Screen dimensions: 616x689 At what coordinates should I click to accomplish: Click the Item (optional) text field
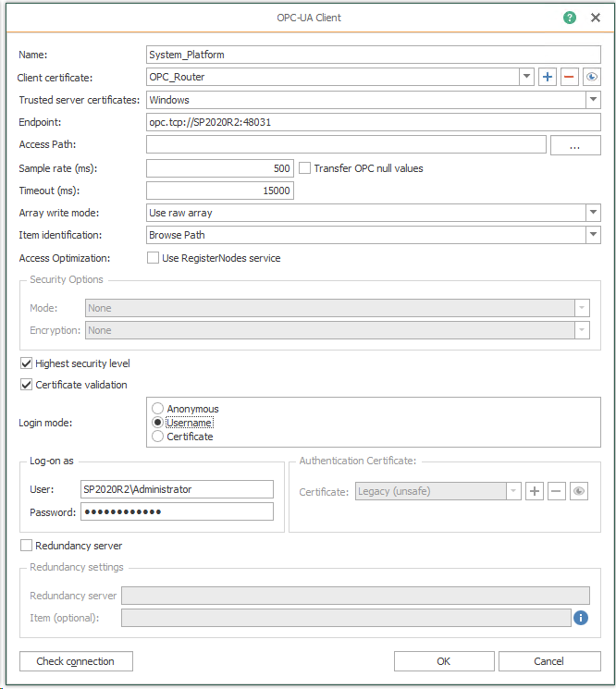pyautogui.click(x=346, y=618)
